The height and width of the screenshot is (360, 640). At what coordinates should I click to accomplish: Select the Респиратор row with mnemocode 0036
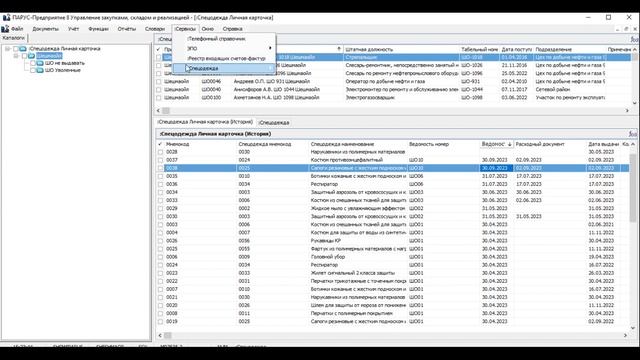coord(393,184)
